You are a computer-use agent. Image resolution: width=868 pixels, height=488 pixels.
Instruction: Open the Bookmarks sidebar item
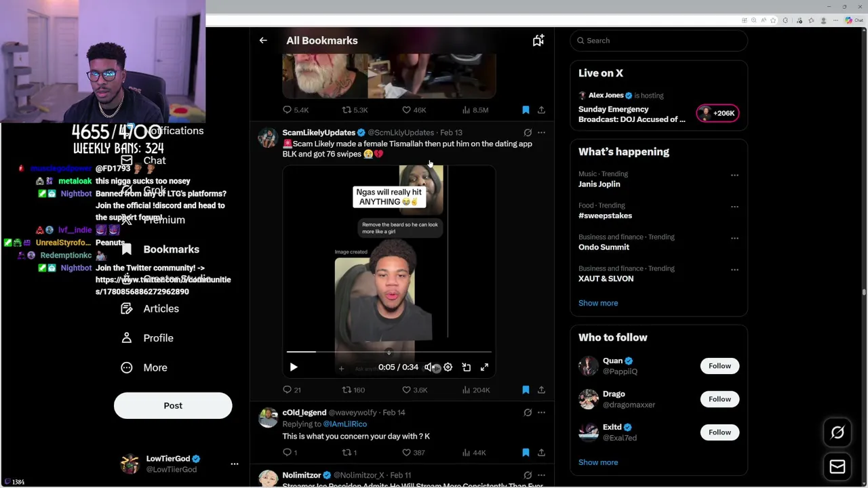tap(161, 249)
